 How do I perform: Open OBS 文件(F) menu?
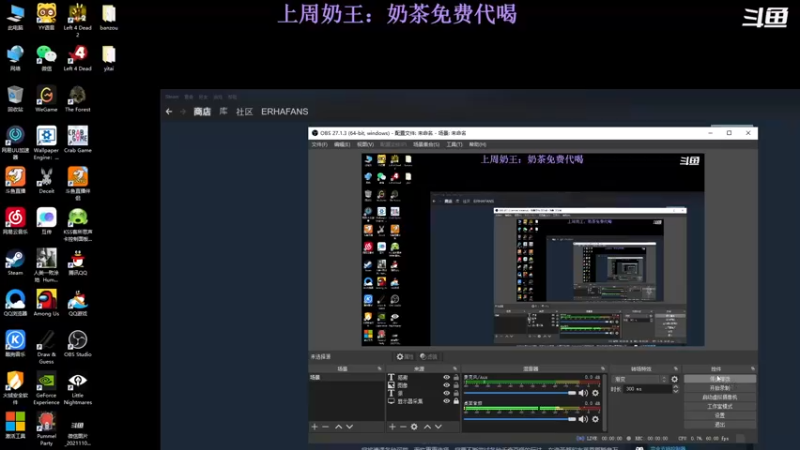click(319, 144)
